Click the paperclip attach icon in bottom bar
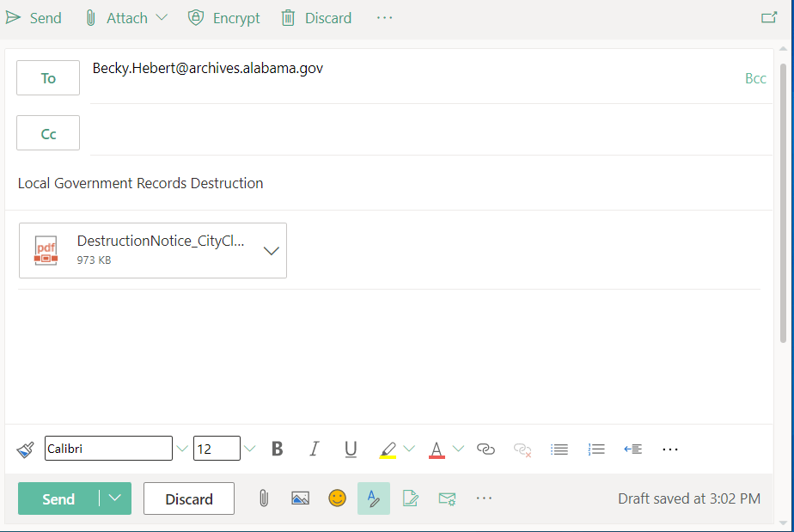The width and height of the screenshot is (794, 532). click(x=264, y=498)
